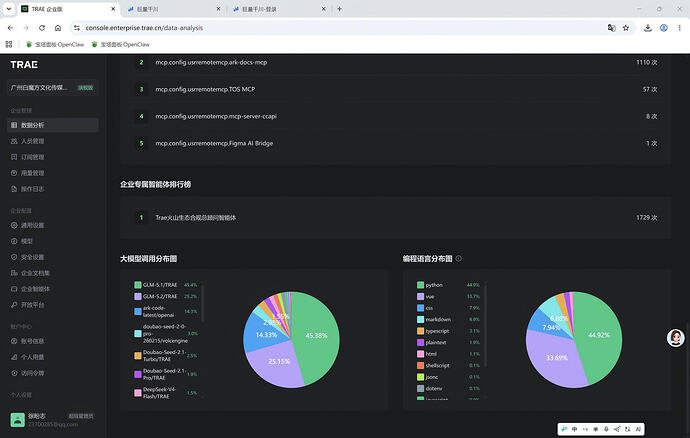Click the 14.33% blue slice of model pie

[x=265, y=335]
